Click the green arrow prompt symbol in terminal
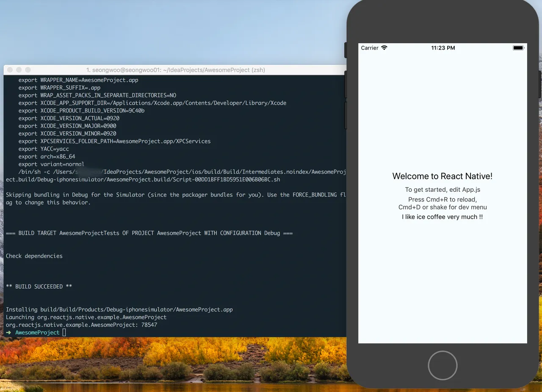 pyautogui.click(x=8, y=333)
